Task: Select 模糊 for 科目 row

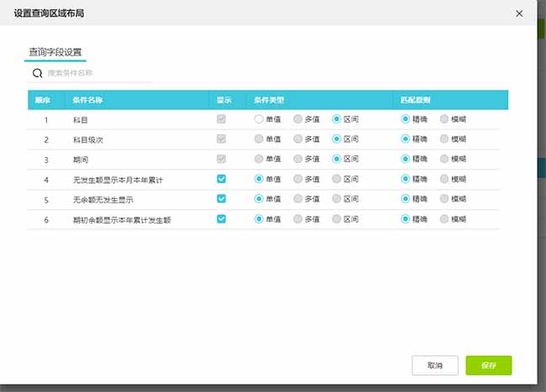Action: tap(444, 119)
